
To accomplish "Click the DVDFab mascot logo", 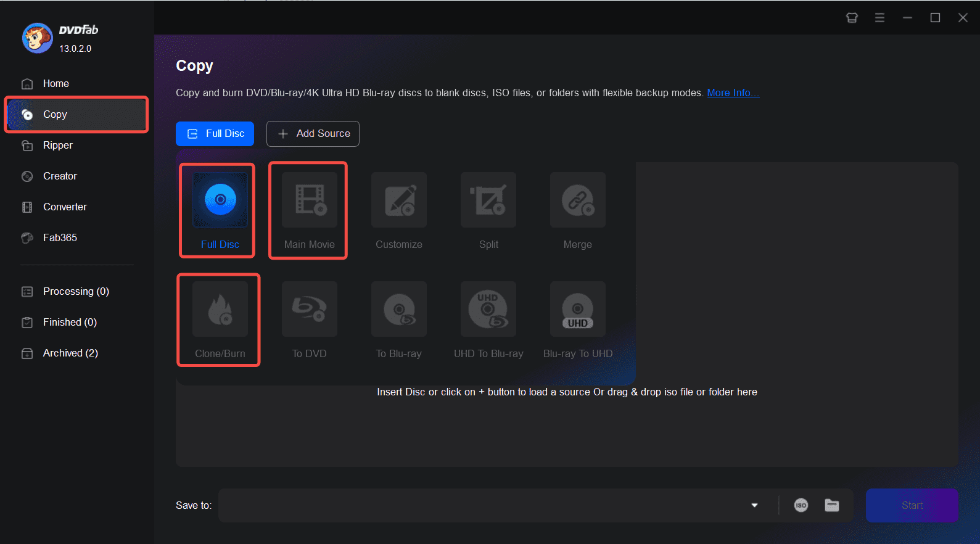I will 38,38.
